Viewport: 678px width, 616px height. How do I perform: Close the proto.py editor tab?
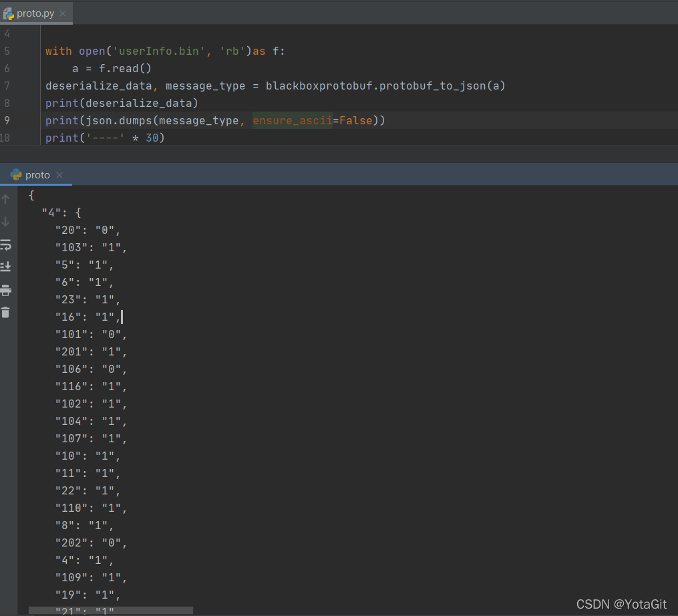pos(63,13)
